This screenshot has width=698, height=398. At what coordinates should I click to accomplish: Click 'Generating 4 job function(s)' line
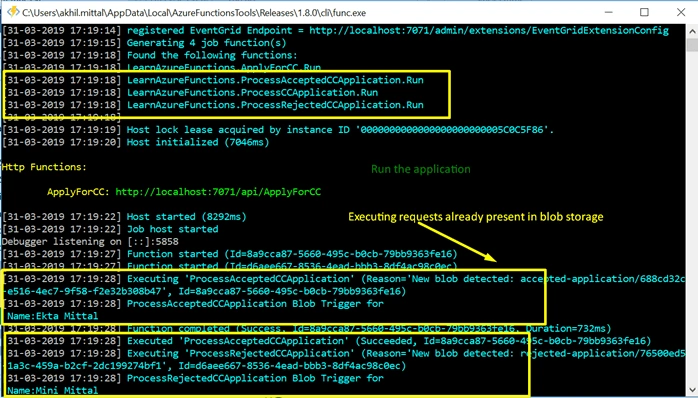tap(145, 43)
